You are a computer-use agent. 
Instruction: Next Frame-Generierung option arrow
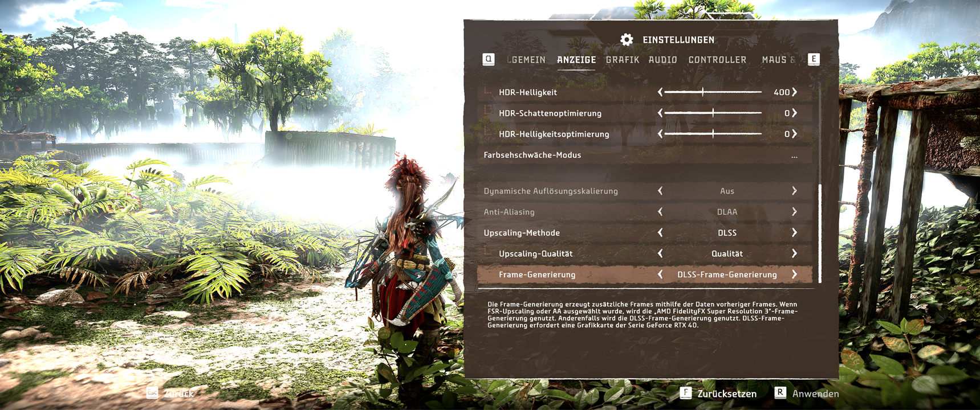[794, 274]
